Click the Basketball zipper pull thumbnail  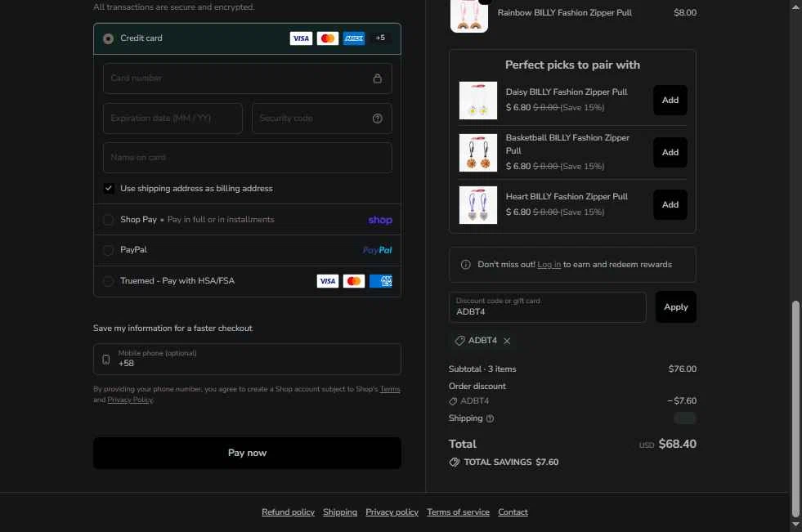[477, 153]
